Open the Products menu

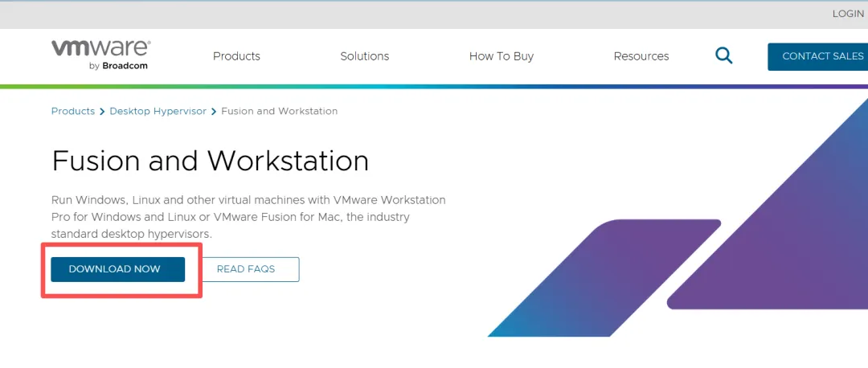click(236, 56)
